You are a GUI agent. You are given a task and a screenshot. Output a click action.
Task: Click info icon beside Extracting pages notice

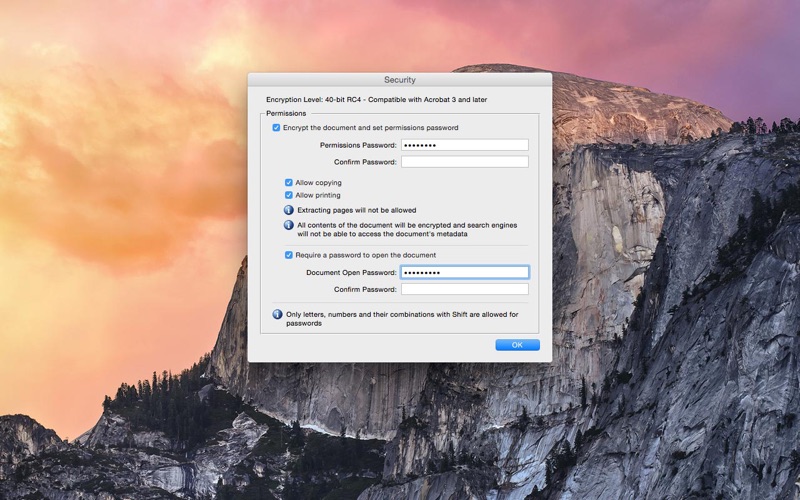[289, 210]
